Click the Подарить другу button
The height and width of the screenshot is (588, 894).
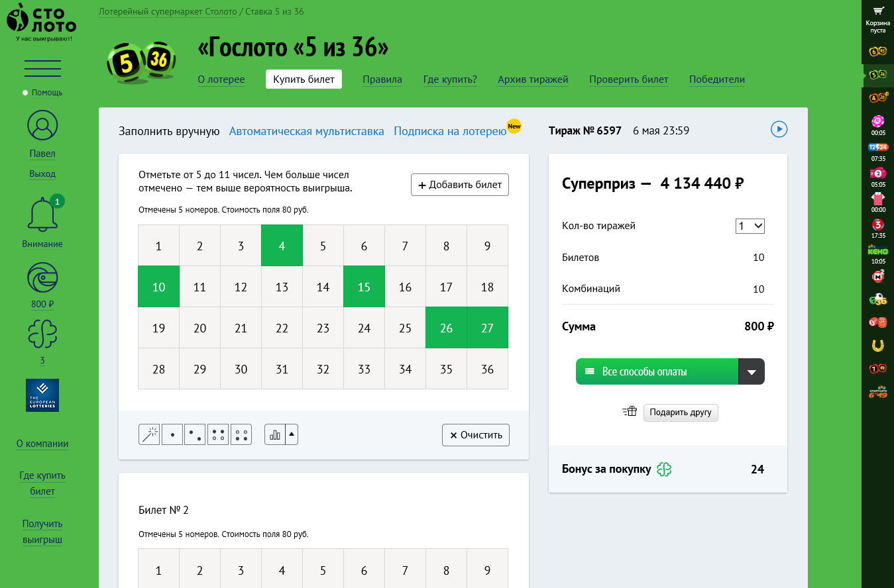[681, 412]
